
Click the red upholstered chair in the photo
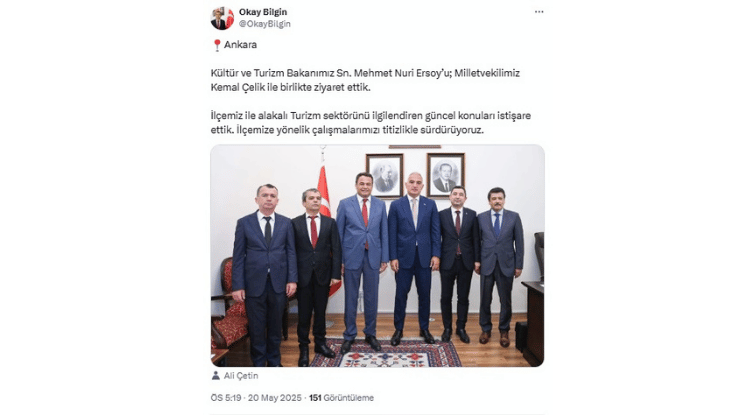[229, 306]
